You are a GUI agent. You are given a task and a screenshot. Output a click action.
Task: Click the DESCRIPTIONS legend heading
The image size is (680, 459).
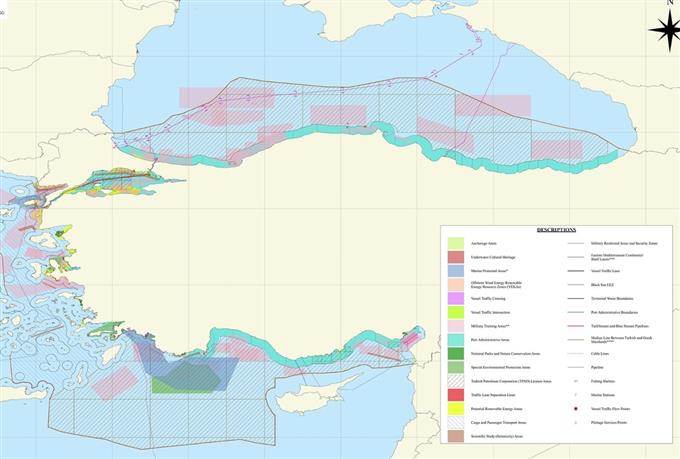coord(556,229)
